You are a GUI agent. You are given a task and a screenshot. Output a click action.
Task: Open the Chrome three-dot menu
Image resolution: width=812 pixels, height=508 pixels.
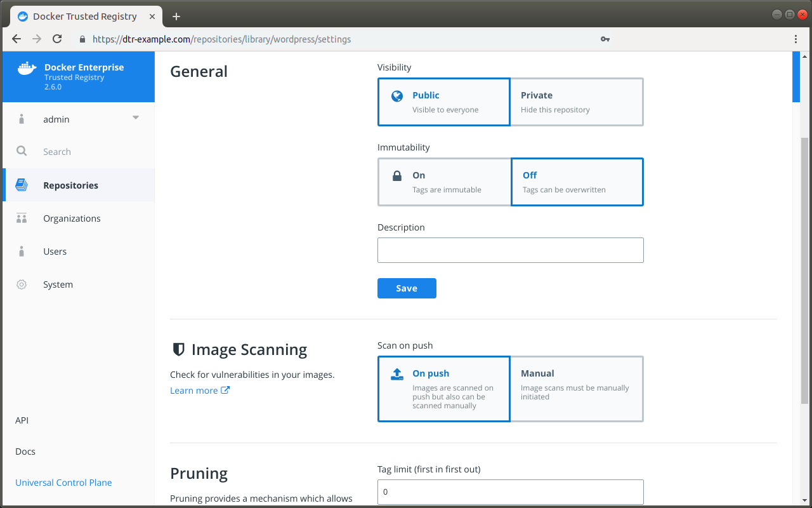point(796,39)
